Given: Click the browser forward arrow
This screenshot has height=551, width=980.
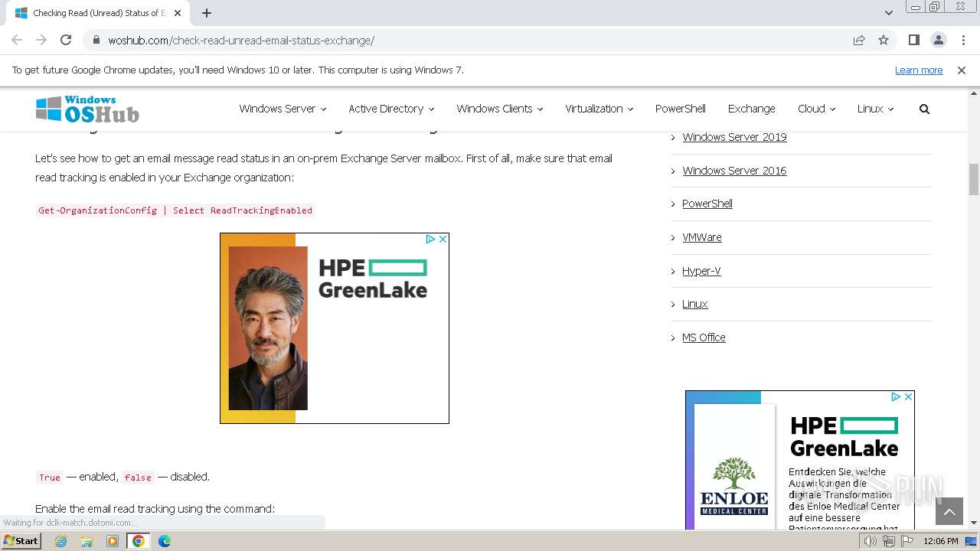Looking at the screenshot, I should 41,40.
